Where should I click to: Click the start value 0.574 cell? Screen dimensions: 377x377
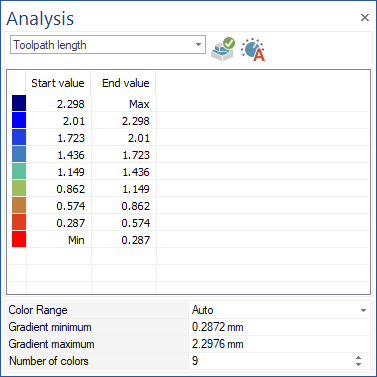(x=58, y=206)
